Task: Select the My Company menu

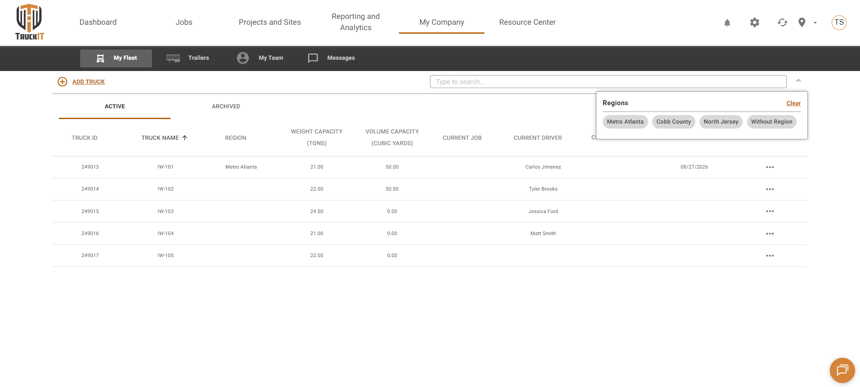Action: (x=442, y=22)
